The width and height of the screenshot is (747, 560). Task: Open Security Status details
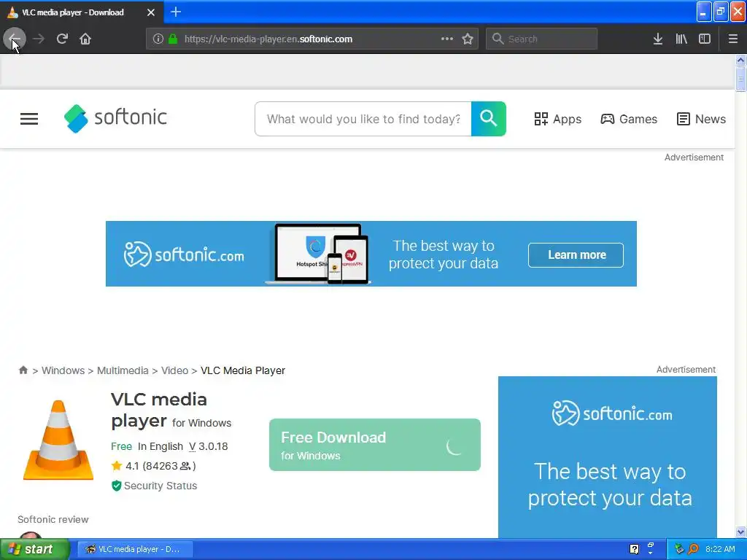155,486
